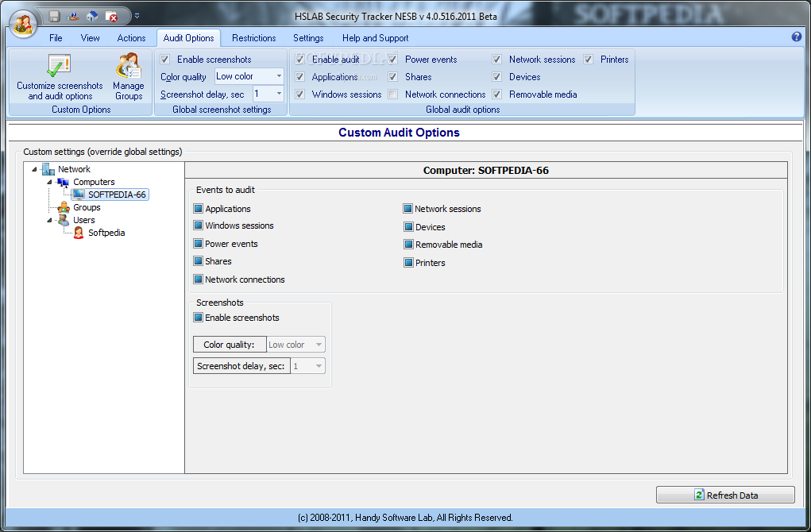
Task: Click the blue house home icon
Action: click(92, 16)
